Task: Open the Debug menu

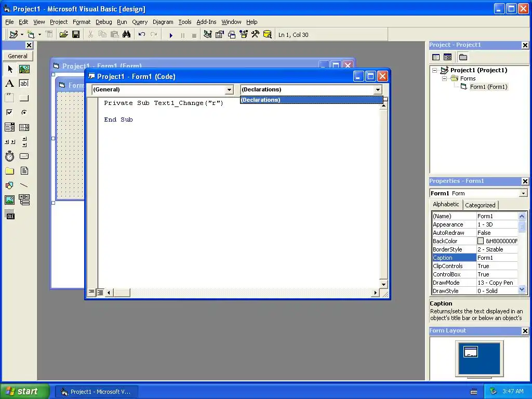Action: point(103,22)
